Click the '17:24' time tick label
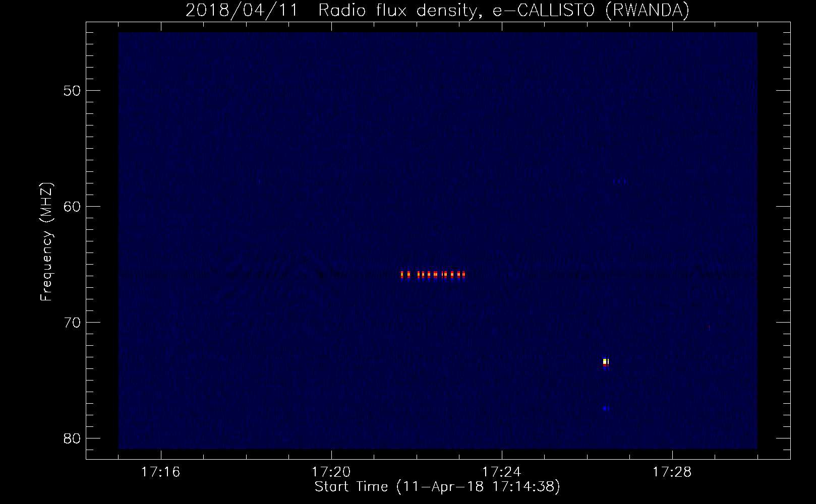 click(x=502, y=472)
